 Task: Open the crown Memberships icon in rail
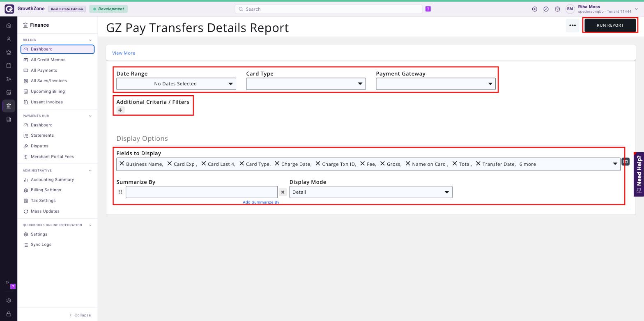click(9, 52)
